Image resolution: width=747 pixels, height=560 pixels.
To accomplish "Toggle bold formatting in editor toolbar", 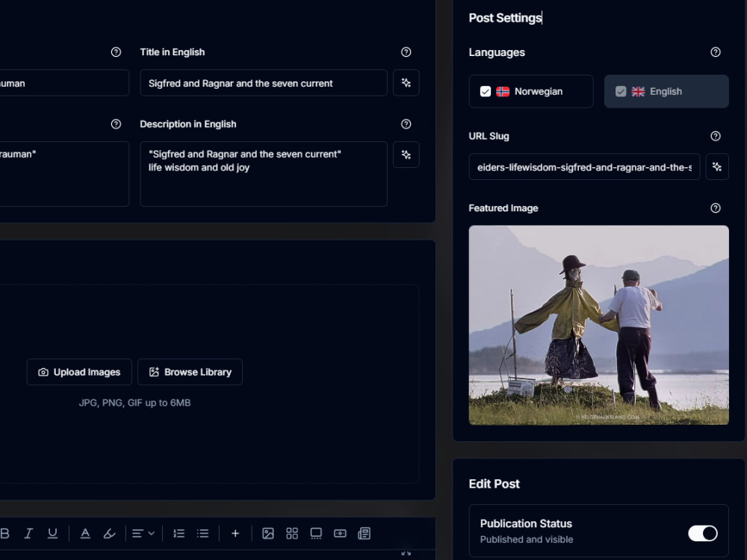I will coord(4,533).
